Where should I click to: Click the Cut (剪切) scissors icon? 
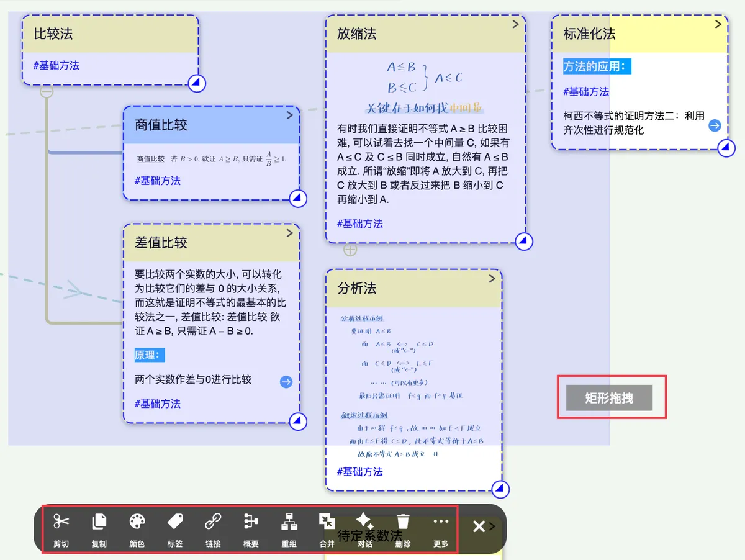point(61,522)
